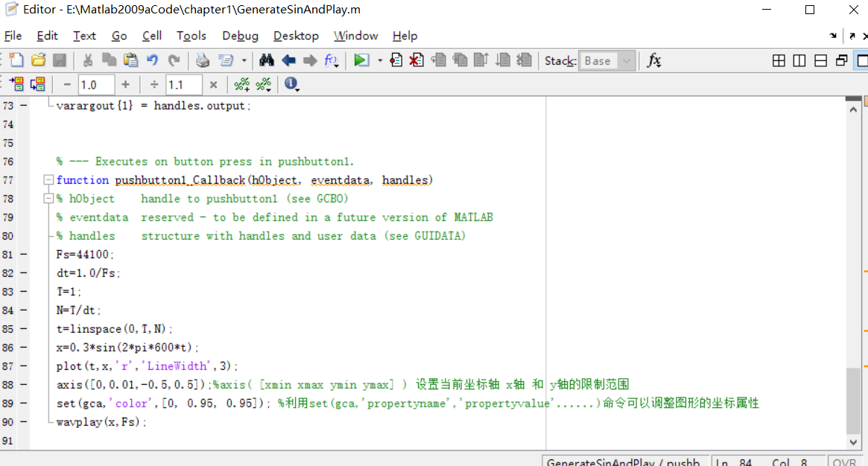Open the Find Files tool
The height and width of the screenshot is (466, 868).
coord(267,60)
